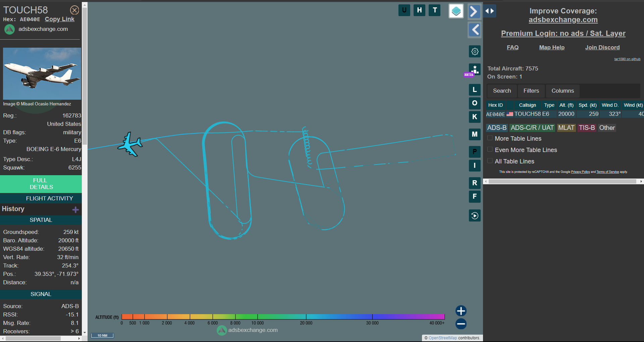The height and width of the screenshot is (342, 644).
Task: Toggle the M map button
Action: [475, 134]
